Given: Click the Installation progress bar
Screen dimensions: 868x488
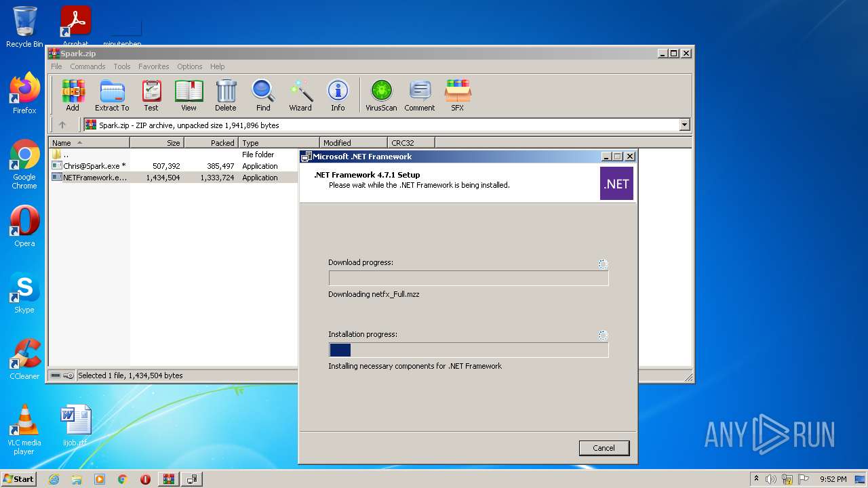Looking at the screenshot, I should [x=469, y=350].
